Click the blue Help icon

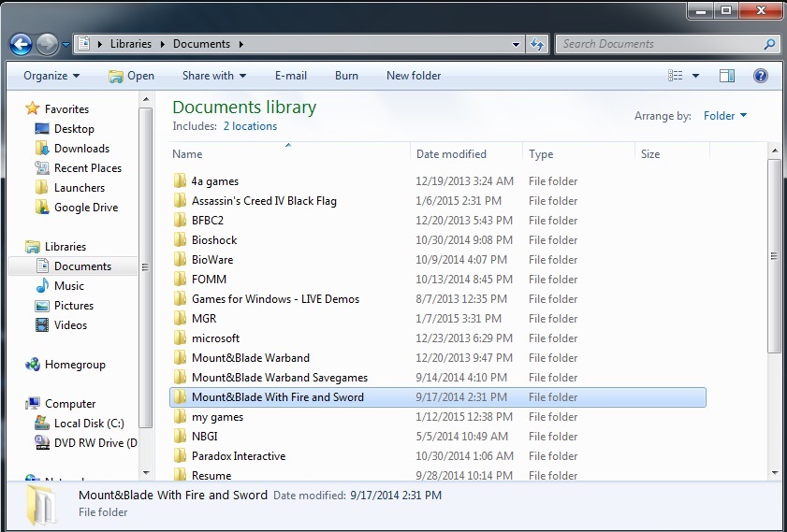click(x=761, y=76)
